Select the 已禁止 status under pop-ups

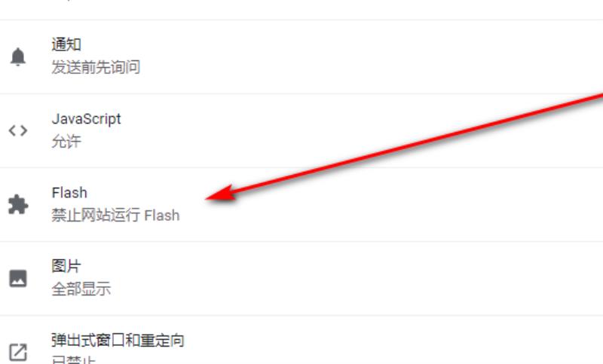pos(73,360)
